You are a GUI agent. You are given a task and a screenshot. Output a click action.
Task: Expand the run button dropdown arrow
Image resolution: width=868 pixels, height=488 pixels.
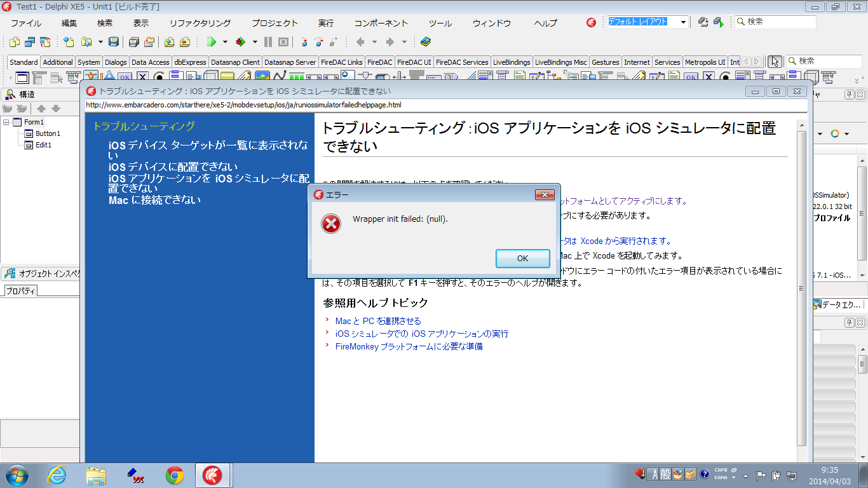click(x=225, y=42)
